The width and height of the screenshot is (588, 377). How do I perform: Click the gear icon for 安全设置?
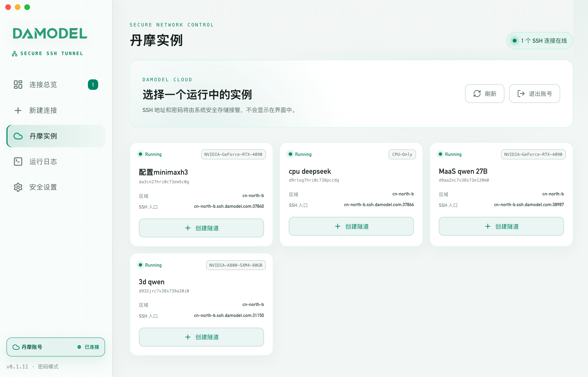coord(18,187)
